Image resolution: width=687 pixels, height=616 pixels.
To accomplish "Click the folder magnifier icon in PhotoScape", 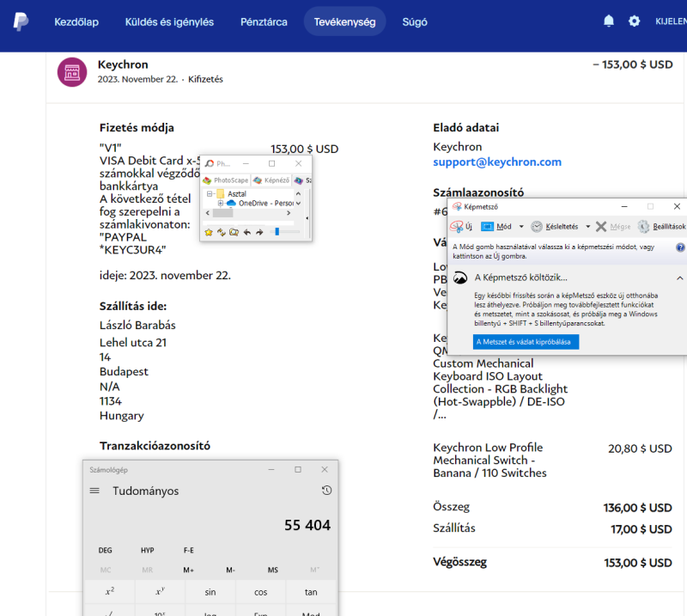I will 234,232.
